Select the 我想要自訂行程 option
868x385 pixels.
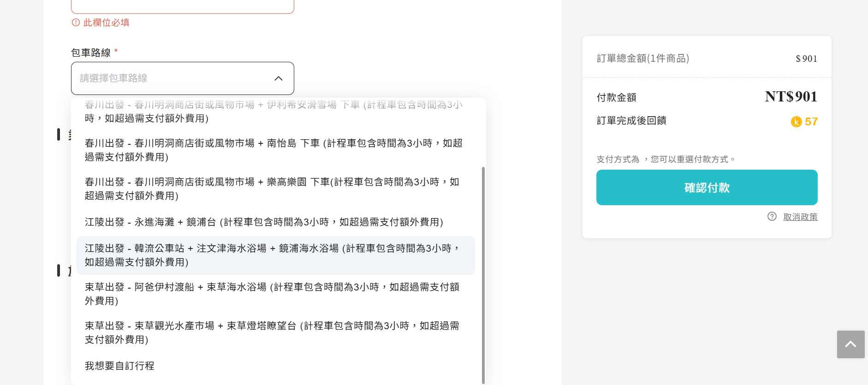(275, 366)
